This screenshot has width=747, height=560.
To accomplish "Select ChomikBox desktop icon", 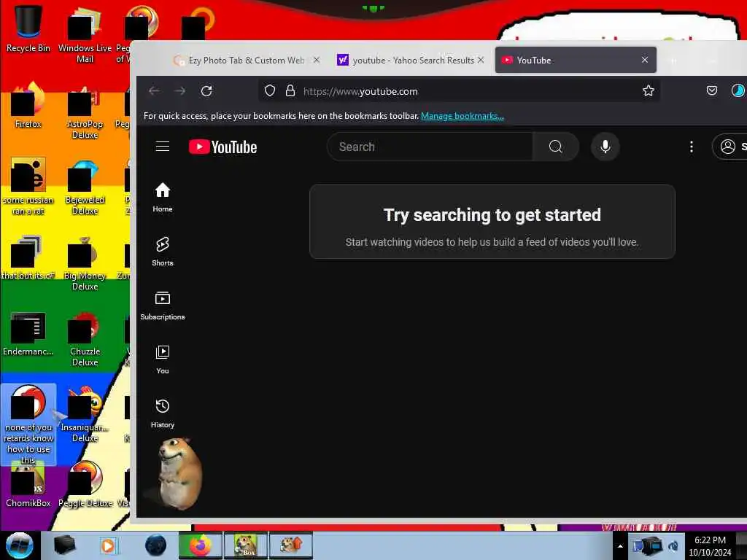I will pyautogui.click(x=28, y=486).
